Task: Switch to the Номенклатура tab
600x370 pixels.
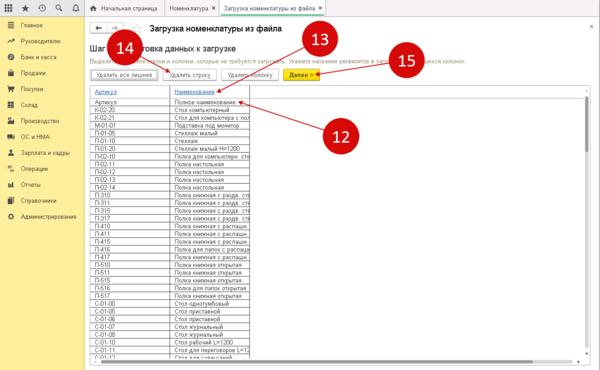Action: (189, 8)
